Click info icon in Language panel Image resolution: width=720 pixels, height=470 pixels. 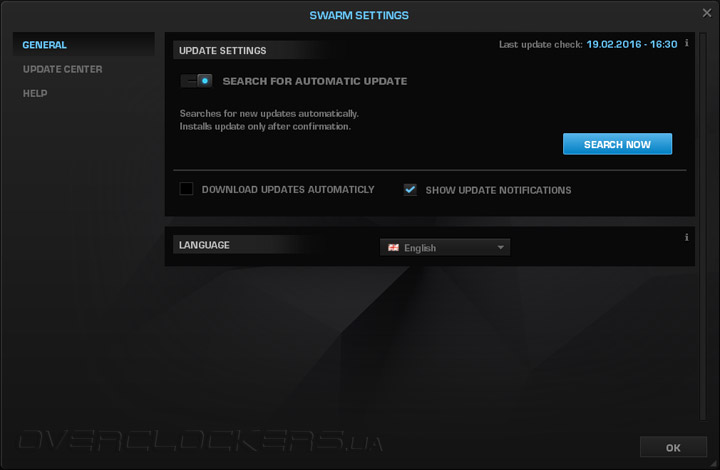pyautogui.click(x=686, y=237)
